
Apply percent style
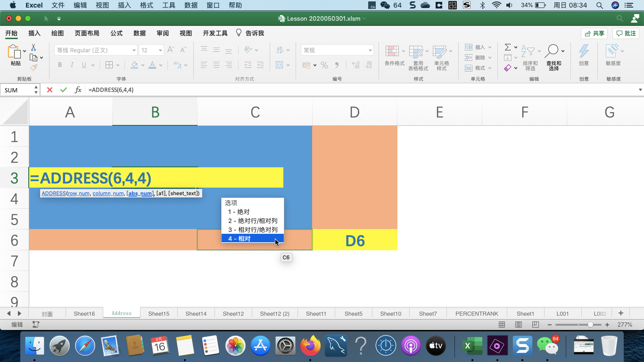[324, 65]
